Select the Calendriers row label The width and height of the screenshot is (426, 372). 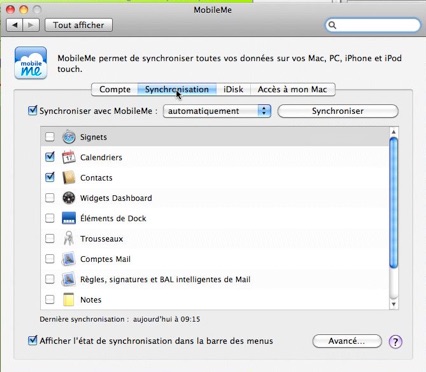click(101, 157)
